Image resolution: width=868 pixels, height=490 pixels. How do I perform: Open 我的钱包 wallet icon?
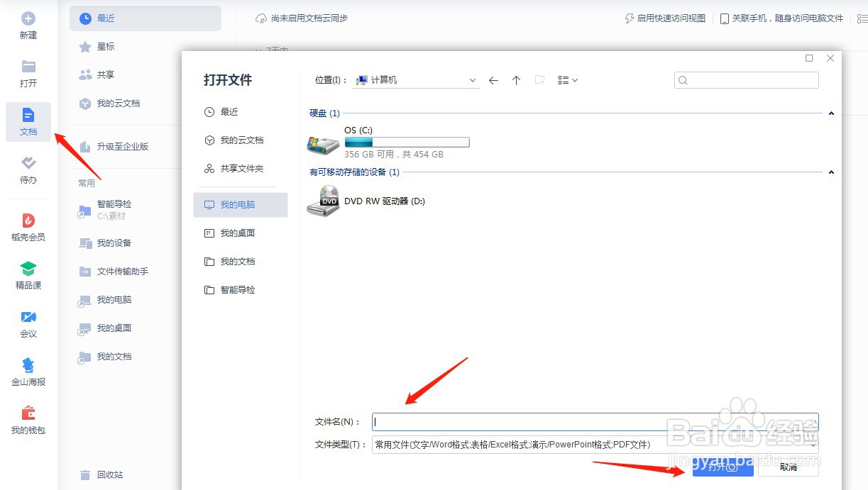[x=28, y=421]
